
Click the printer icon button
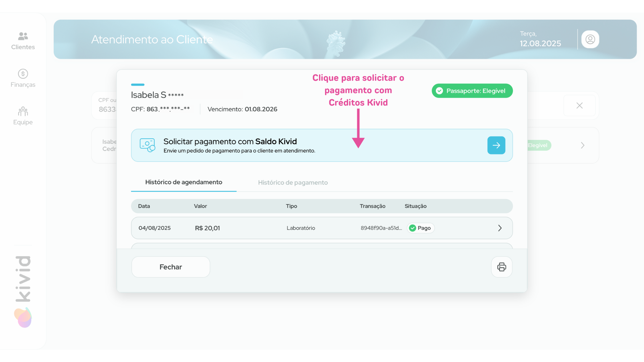(501, 267)
